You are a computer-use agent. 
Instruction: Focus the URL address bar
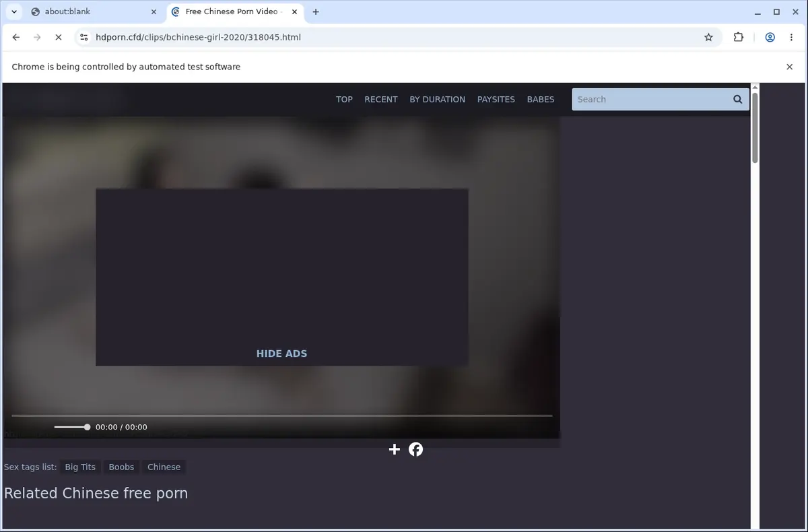[x=397, y=37]
